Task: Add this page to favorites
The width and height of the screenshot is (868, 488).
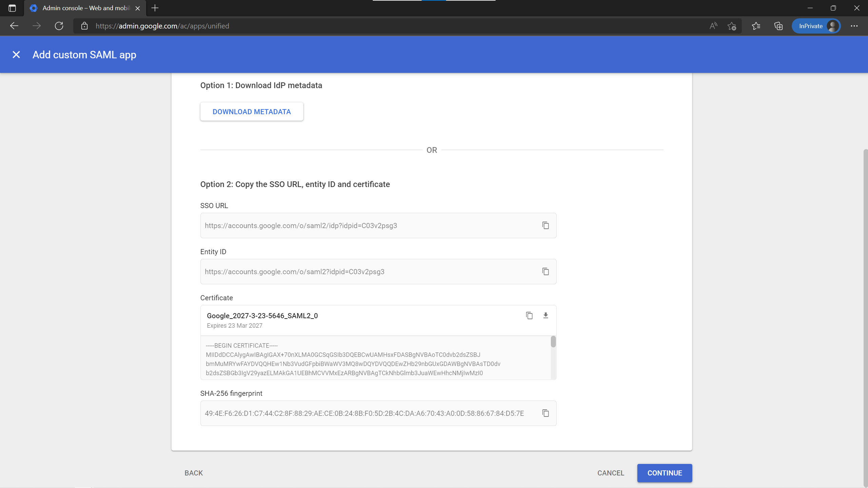Action: point(732,26)
